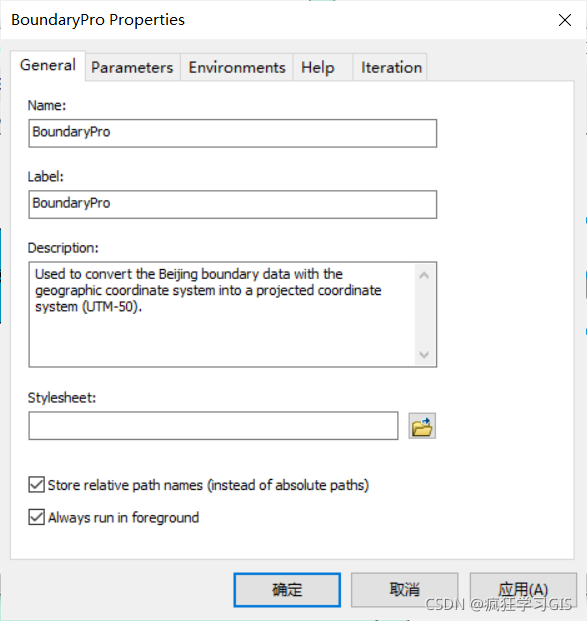Click description scrollbar up arrow
This screenshot has height=621, width=587.
click(424, 275)
